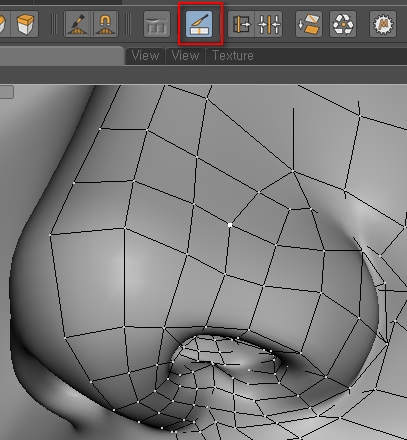
Task: Click the gear icon with letter M
Action: point(383,24)
